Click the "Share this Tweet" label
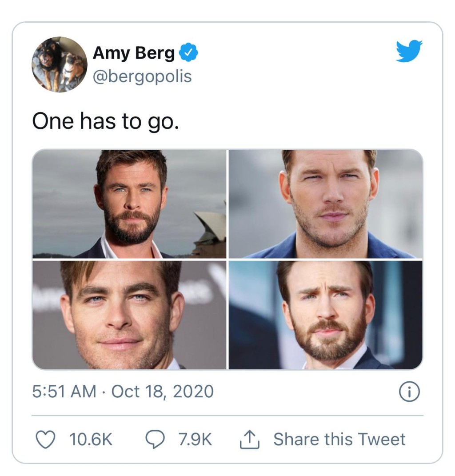Viewport: 455px width, 476px height. tap(339, 439)
